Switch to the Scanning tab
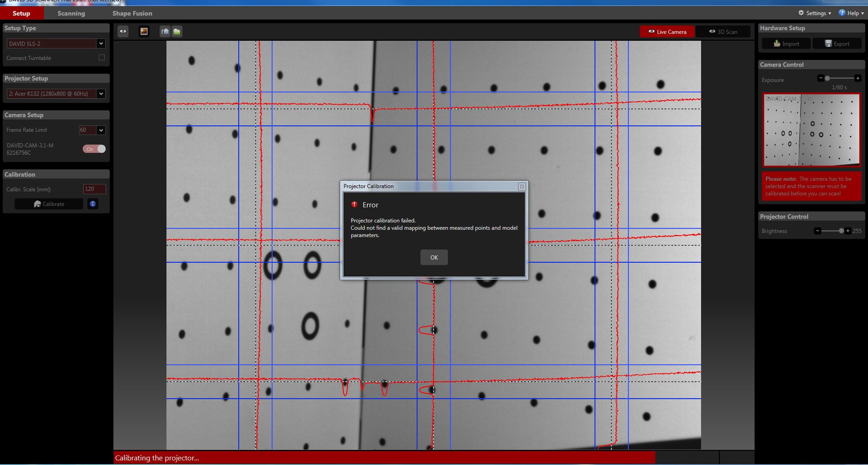Viewport: 868px width, 465px height. pos(71,13)
